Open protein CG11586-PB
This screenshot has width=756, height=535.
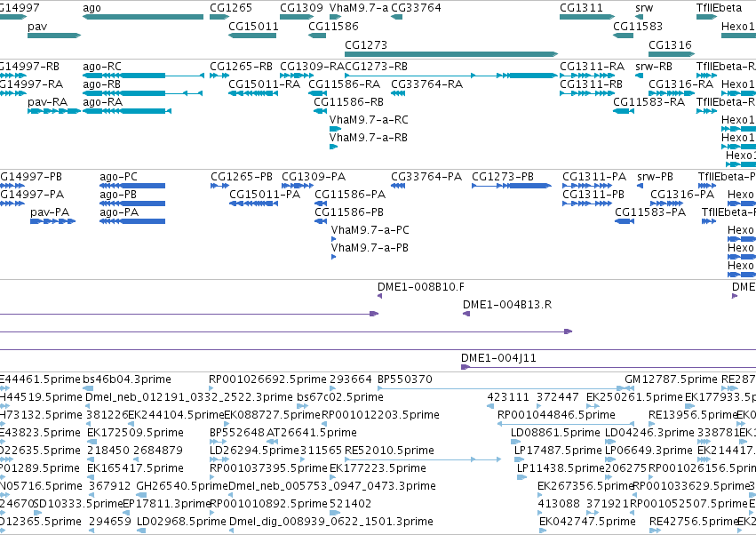pos(349,212)
